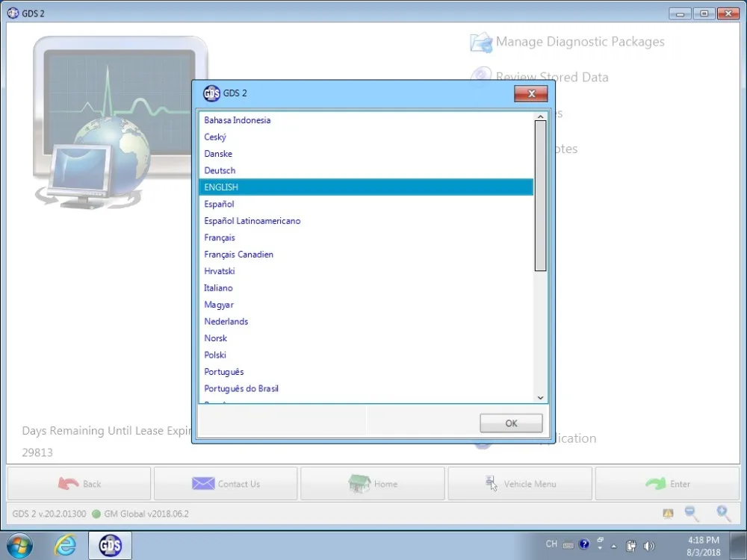747x560 pixels.
Task: Click the zoom out magnifier icon
Action: 692,514
